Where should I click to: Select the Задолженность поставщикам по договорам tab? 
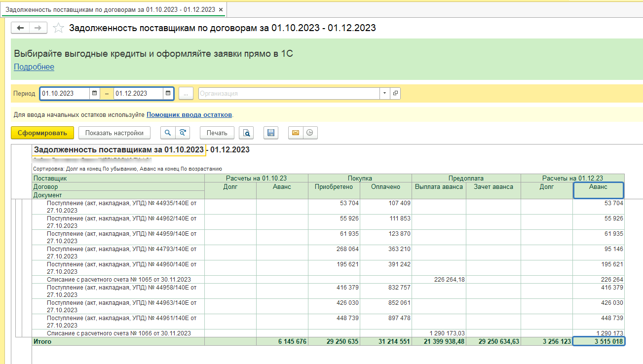(x=110, y=10)
